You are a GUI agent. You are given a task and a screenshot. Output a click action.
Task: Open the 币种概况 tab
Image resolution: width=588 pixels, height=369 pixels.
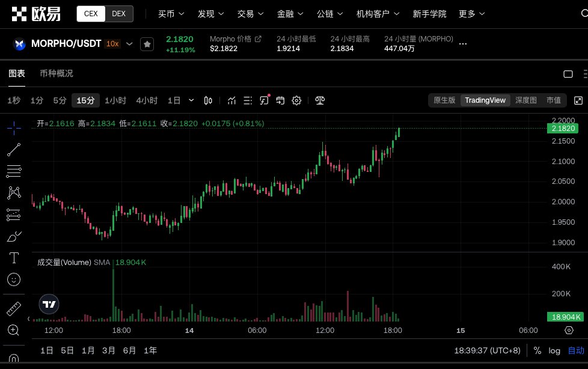57,73
